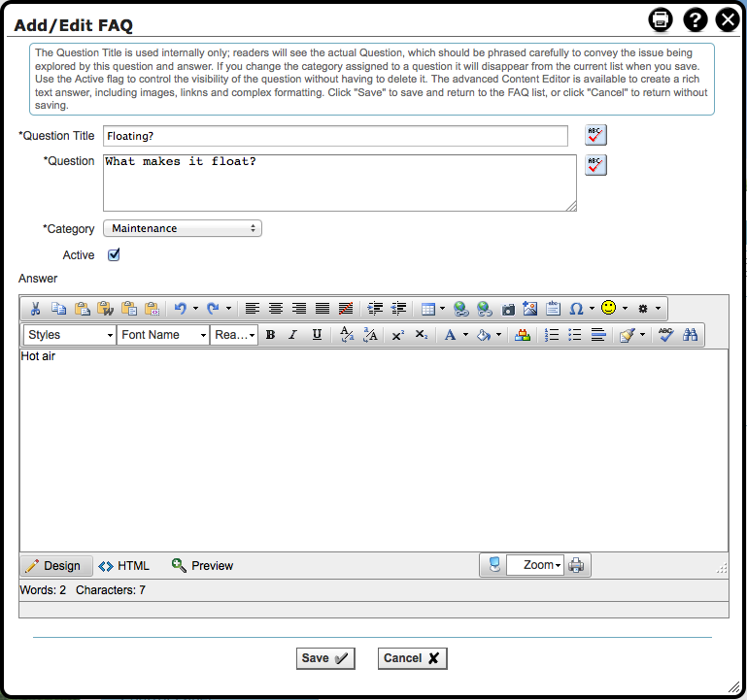Viewport: 747px width, 700px height.
Task: Open the font color A dropdown arrow
Action: point(465,335)
